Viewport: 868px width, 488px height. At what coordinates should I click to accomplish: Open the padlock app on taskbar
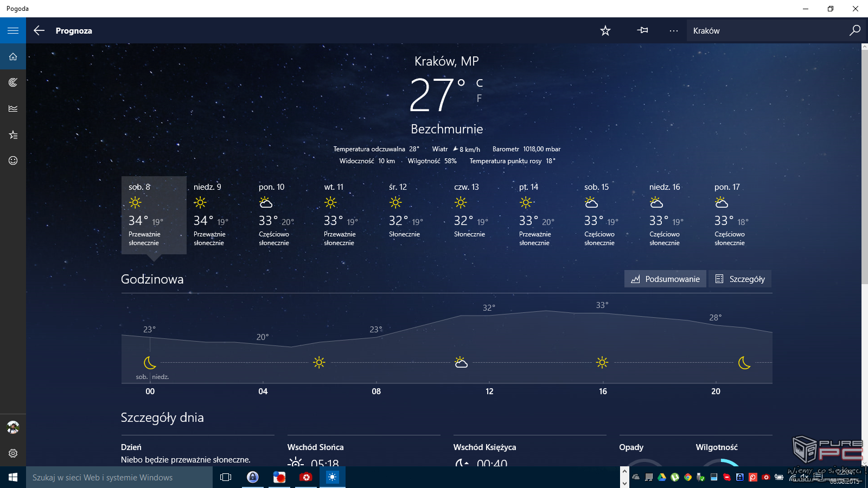pyautogui.click(x=253, y=477)
